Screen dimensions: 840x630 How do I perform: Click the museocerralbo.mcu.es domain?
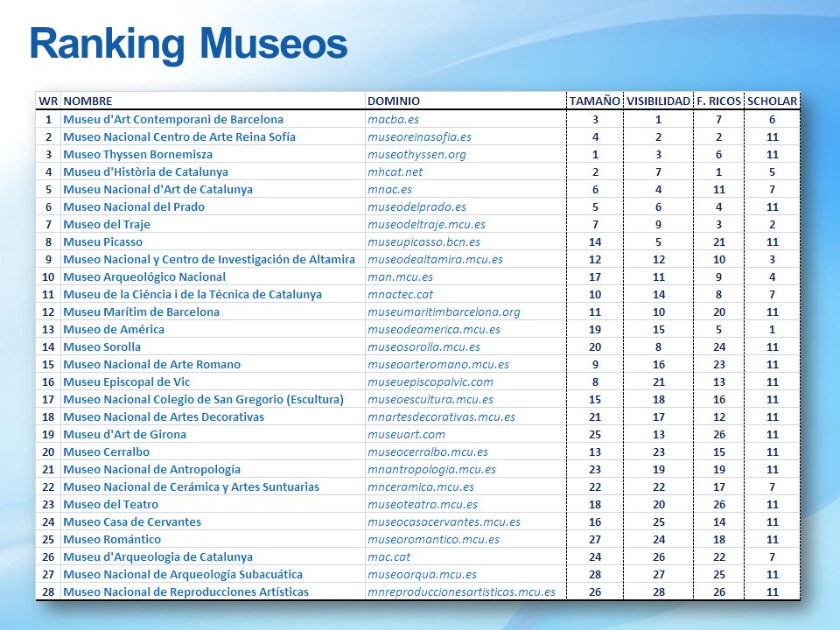(428, 452)
